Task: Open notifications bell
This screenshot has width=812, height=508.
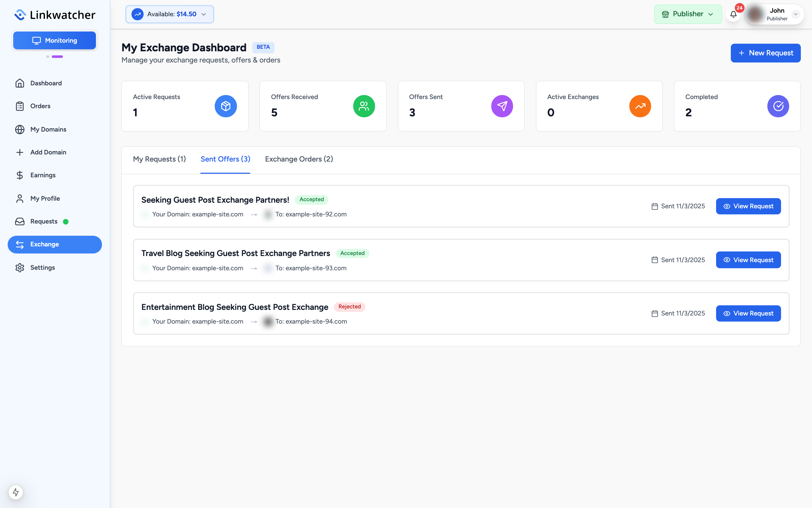Action: tap(733, 14)
